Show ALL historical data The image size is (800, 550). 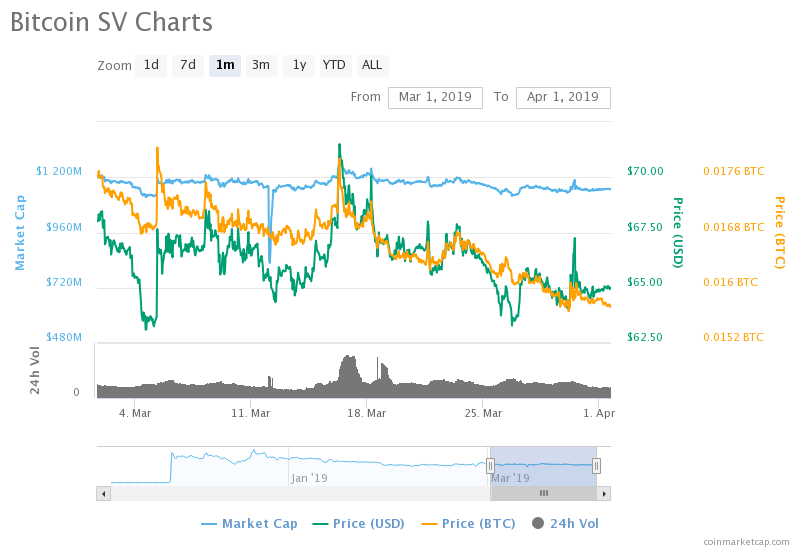click(x=372, y=65)
